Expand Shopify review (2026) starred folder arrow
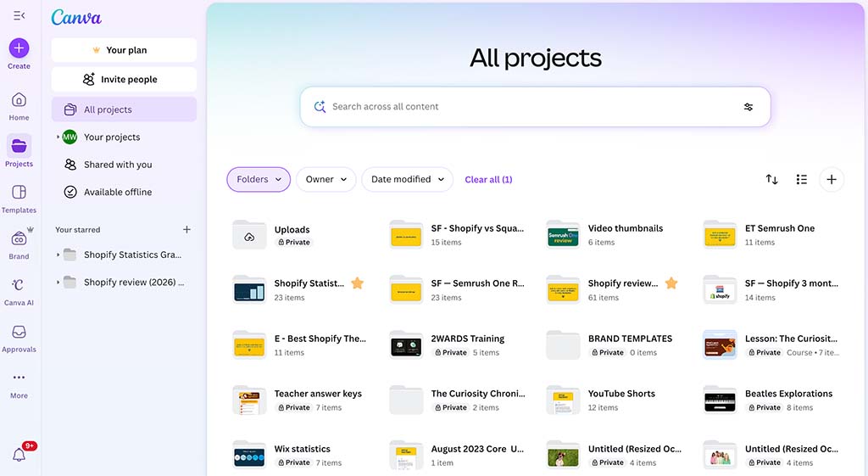Image resolution: width=868 pixels, height=476 pixels. pyautogui.click(x=58, y=282)
